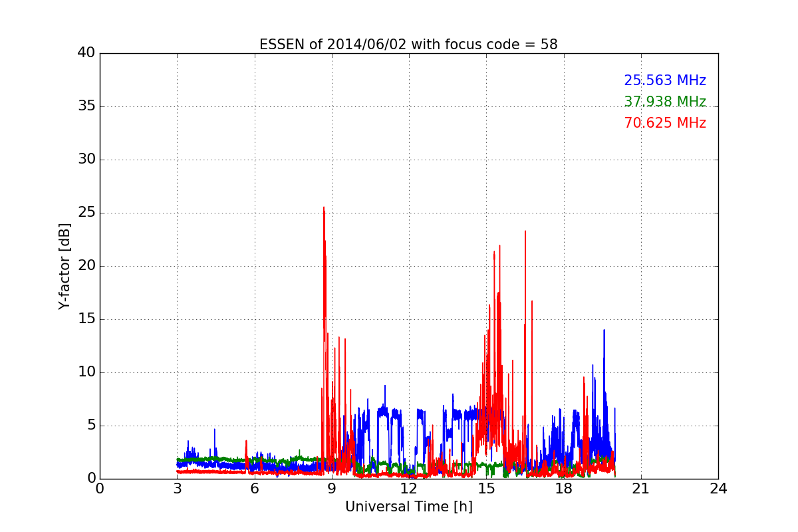Click y-axis tick label 35

86,106
